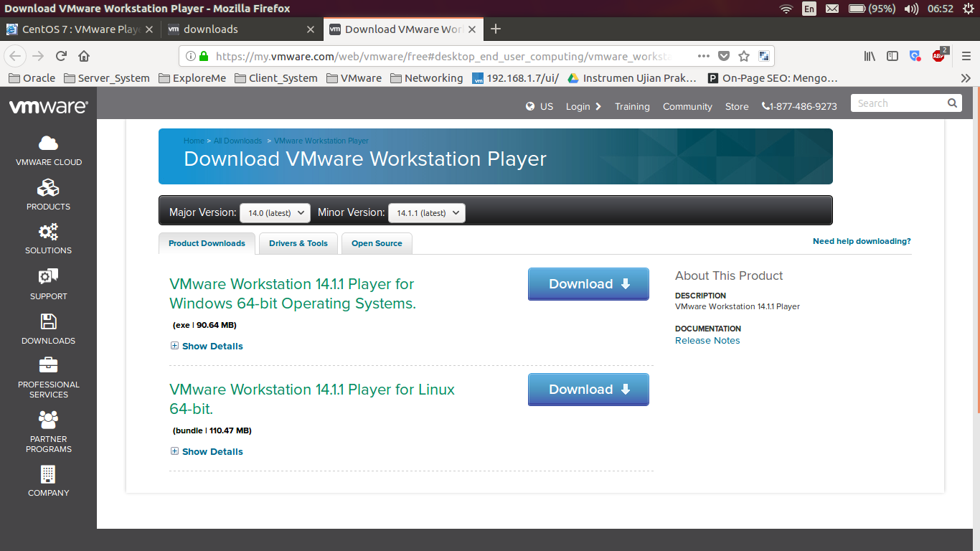Reload the current page
Image resolution: width=980 pixels, height=551 pixels.
[x=61, y=56]
